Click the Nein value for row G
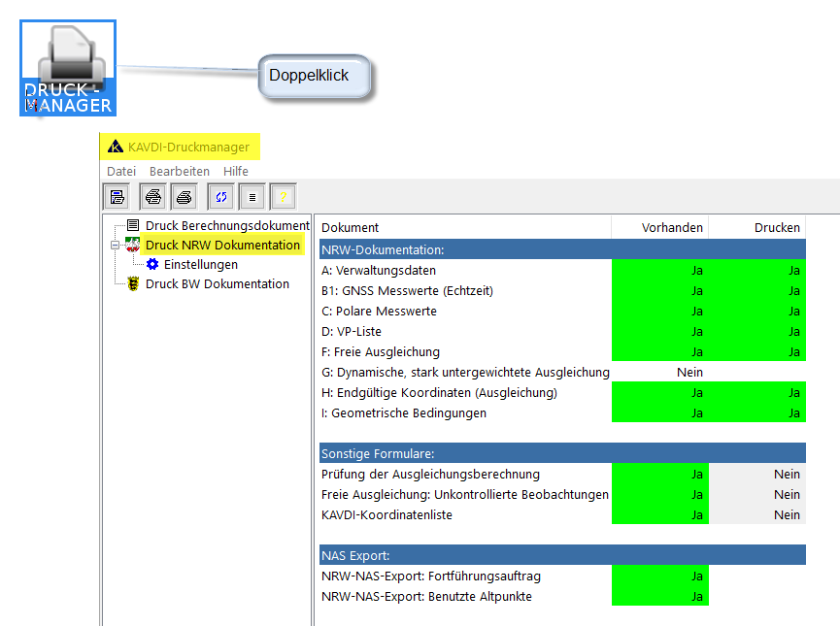The width and height of the screenshot is (840, 626). [689, 372]
